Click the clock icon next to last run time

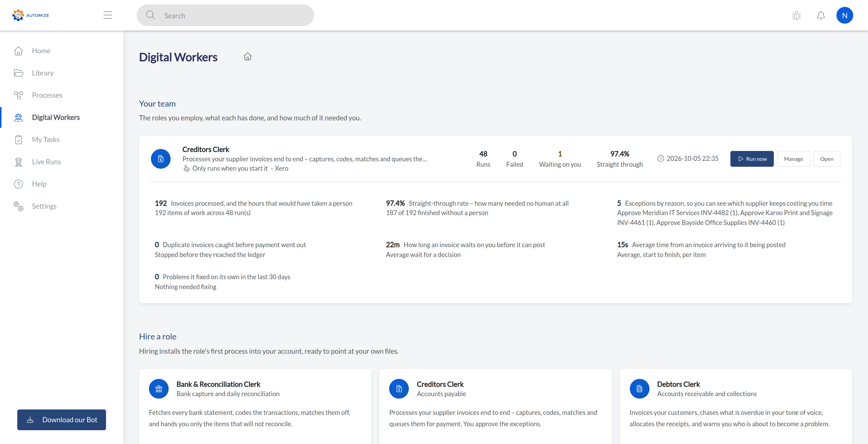point(660,158)
